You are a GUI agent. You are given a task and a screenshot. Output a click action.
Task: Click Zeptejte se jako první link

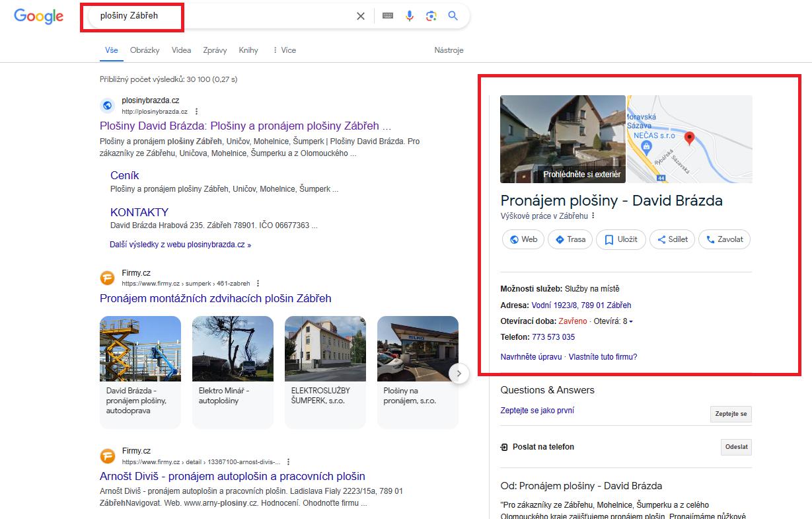(537, 411)
